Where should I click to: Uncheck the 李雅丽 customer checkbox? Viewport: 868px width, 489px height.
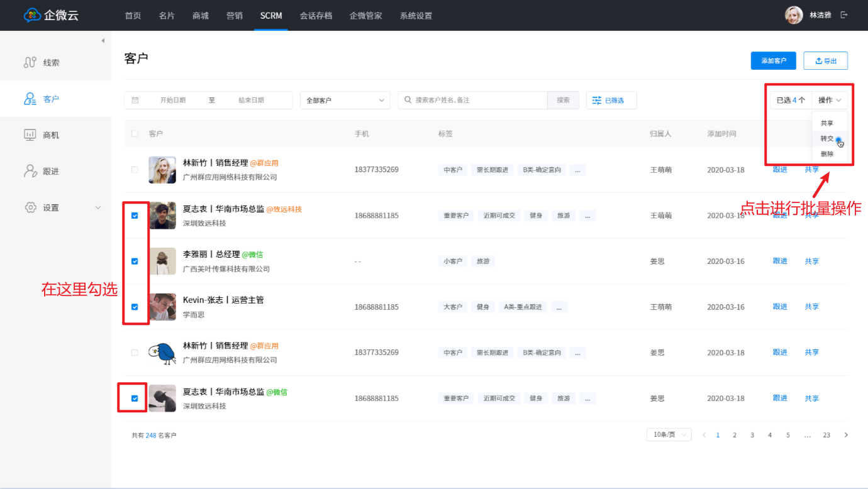[135, 261]
